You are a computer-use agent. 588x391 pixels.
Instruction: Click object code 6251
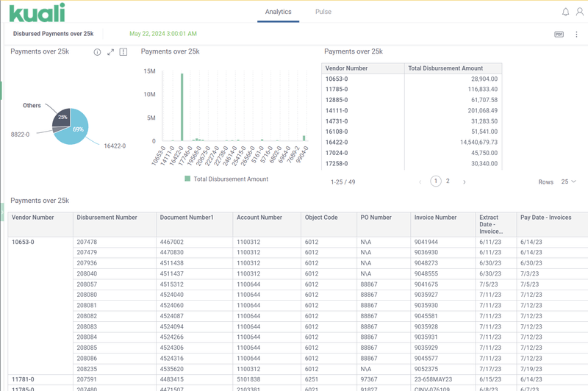coord(312,379)
